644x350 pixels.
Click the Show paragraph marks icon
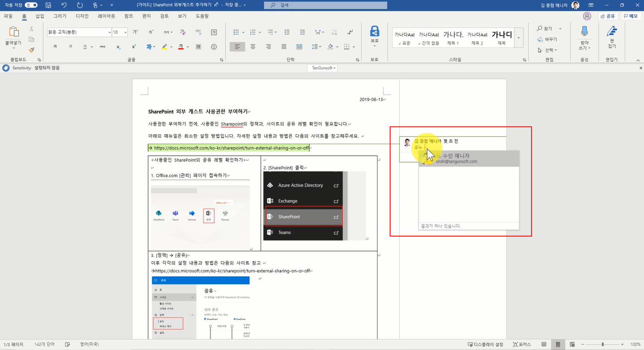coord(350,32)
